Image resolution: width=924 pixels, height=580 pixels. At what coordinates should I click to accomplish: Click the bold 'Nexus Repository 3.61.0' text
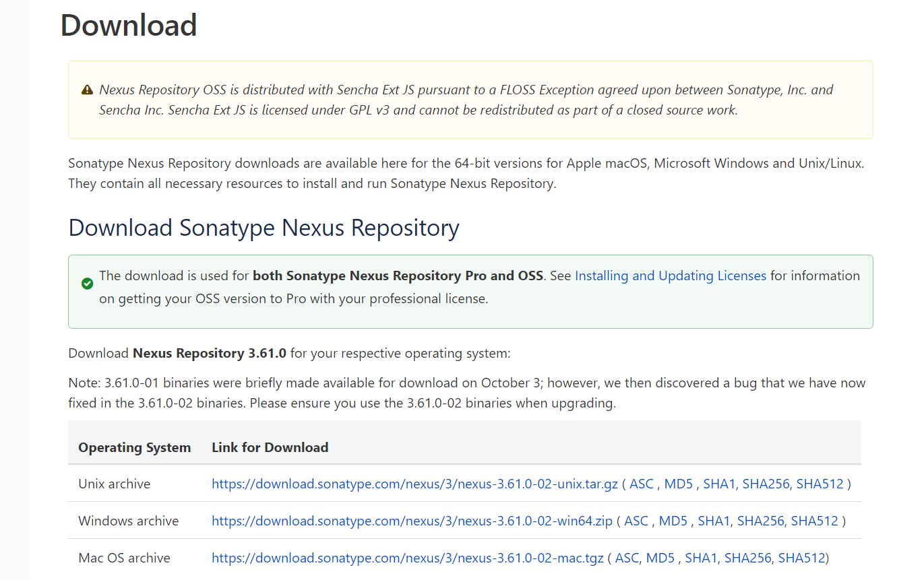pyautogui.click(x=210, y=353)
